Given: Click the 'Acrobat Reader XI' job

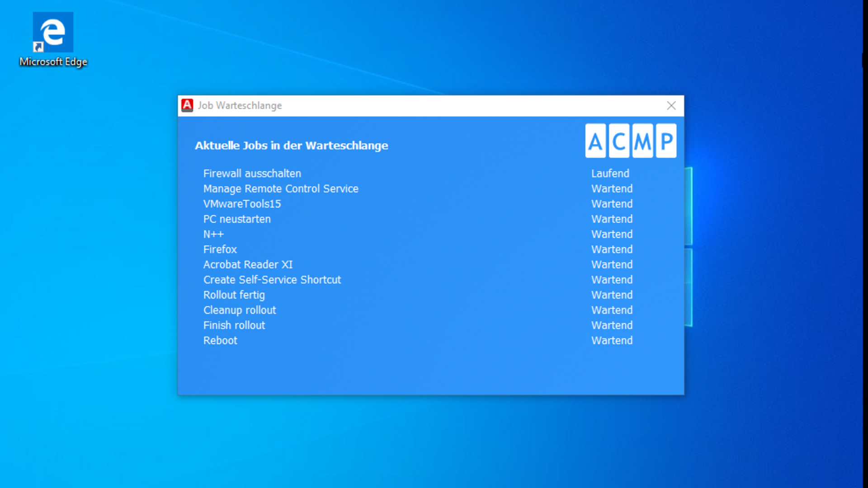Looking at the screenshot, I should (x=248, y=265).
